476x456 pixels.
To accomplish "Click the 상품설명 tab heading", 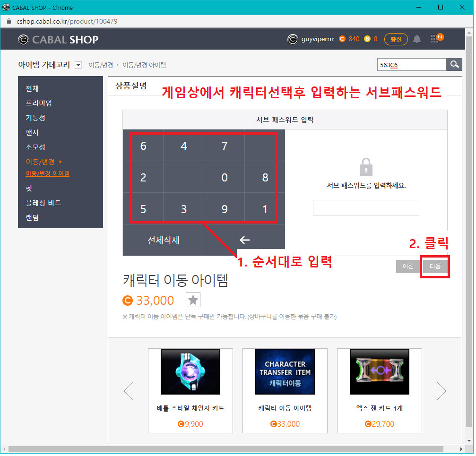I will point(132,86).
